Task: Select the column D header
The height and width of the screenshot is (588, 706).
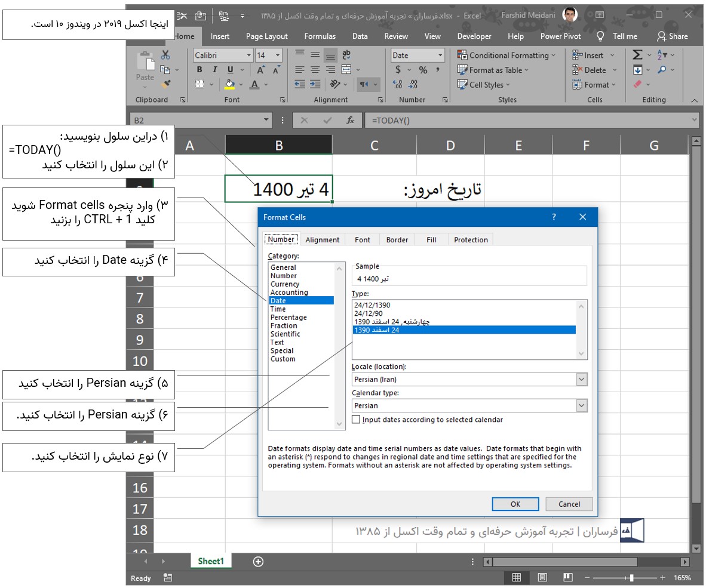Action: point(451,145)
